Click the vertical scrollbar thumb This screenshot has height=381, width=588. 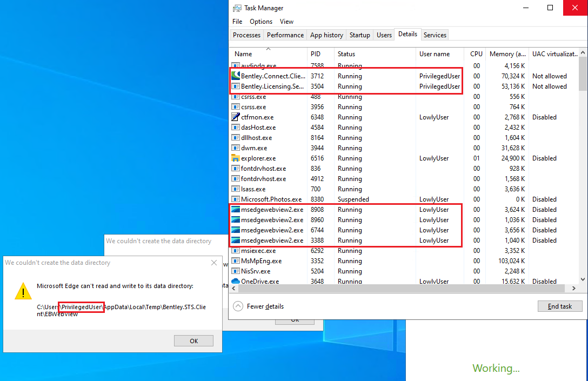[583, 73]
